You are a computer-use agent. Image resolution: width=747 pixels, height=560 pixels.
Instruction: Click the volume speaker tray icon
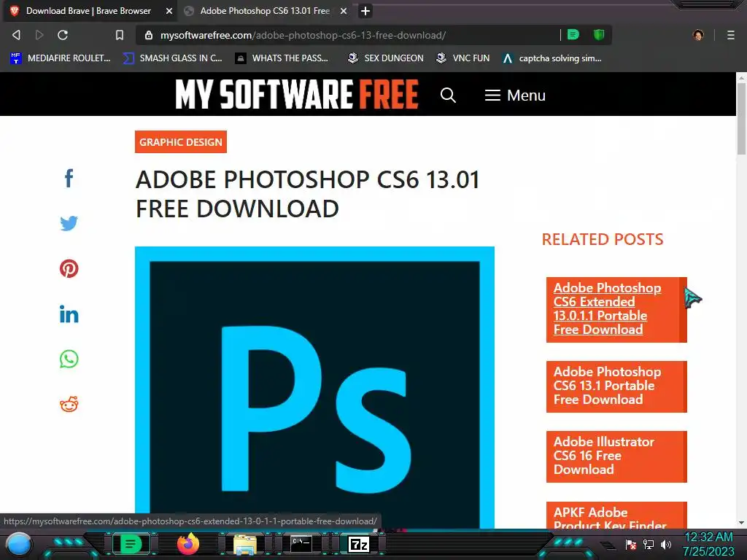[665, 544]
